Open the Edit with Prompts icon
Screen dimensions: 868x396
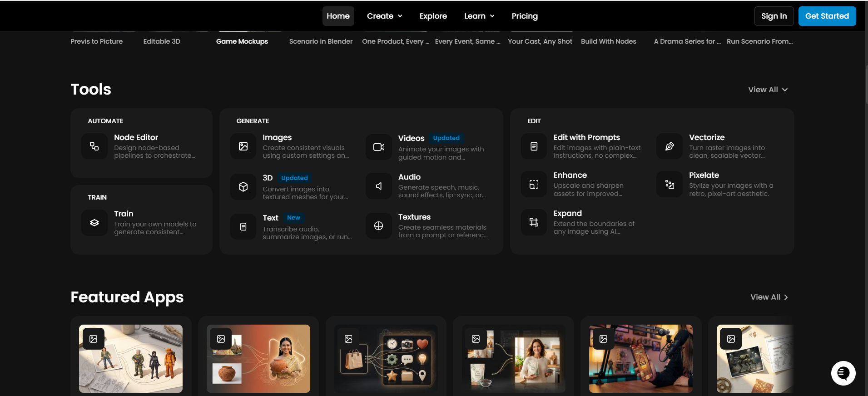coord(534,146)
